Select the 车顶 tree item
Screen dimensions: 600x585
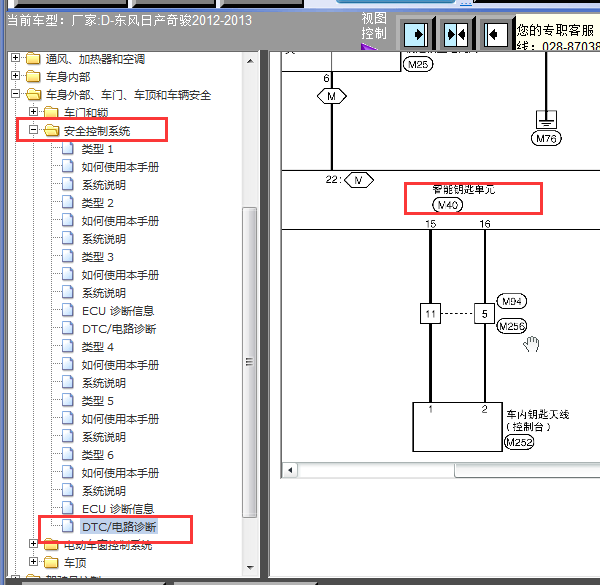click(75, 562)
